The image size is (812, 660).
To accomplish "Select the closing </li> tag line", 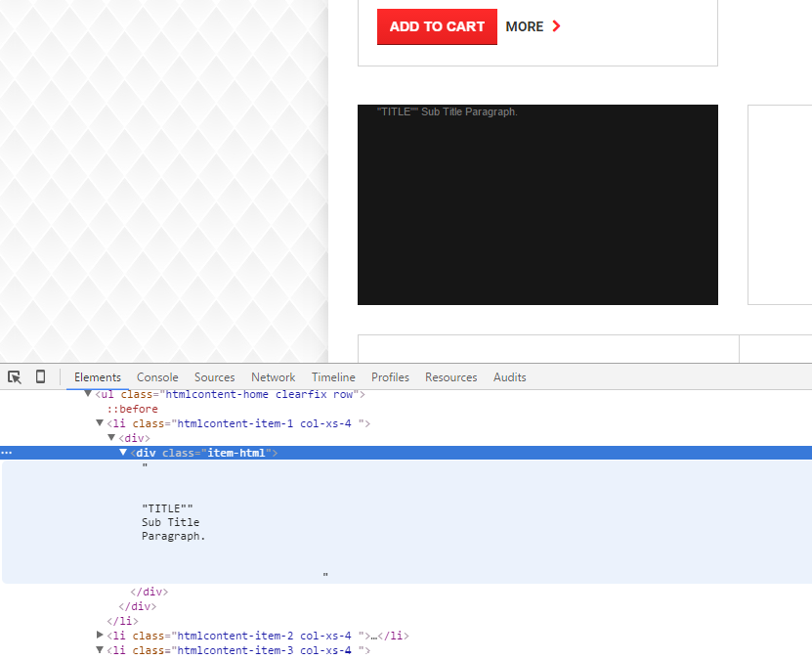I will (122, 621).
